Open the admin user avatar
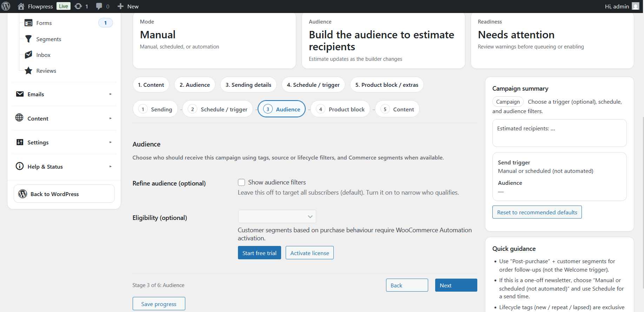 pos(636,6)
